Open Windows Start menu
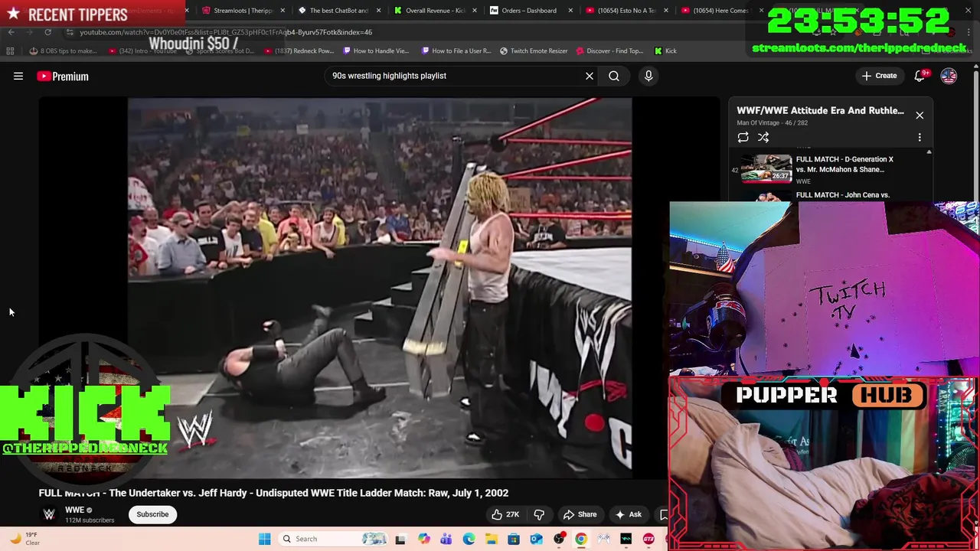The width and height of the screenshot is (980, 551). click(264, 539)
